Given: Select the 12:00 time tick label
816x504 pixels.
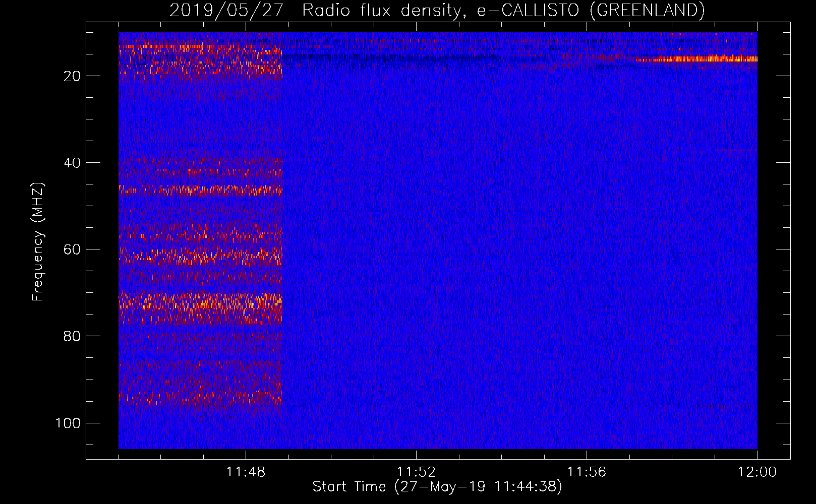Looking at the screenshot, I should (x=757, y=472).
